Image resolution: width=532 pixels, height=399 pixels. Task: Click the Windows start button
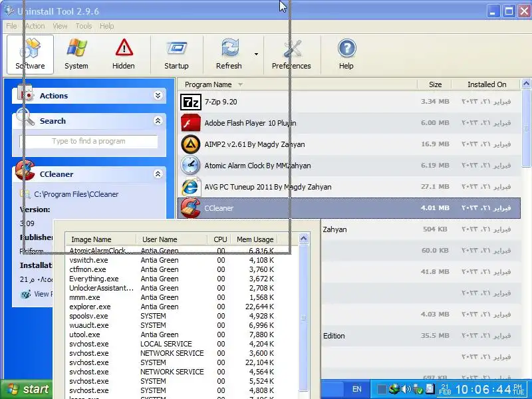[27, 389]
